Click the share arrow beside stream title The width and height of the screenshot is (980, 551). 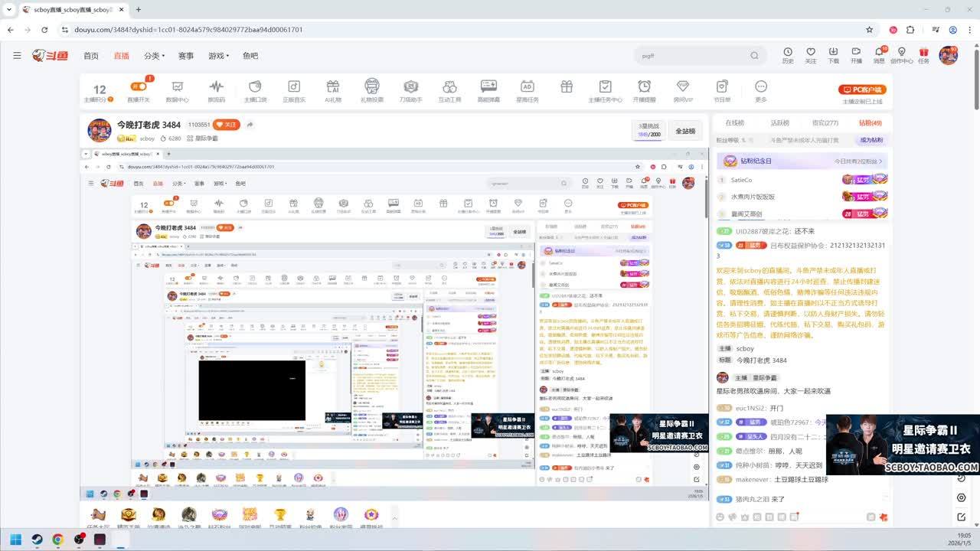coord(250,125)
